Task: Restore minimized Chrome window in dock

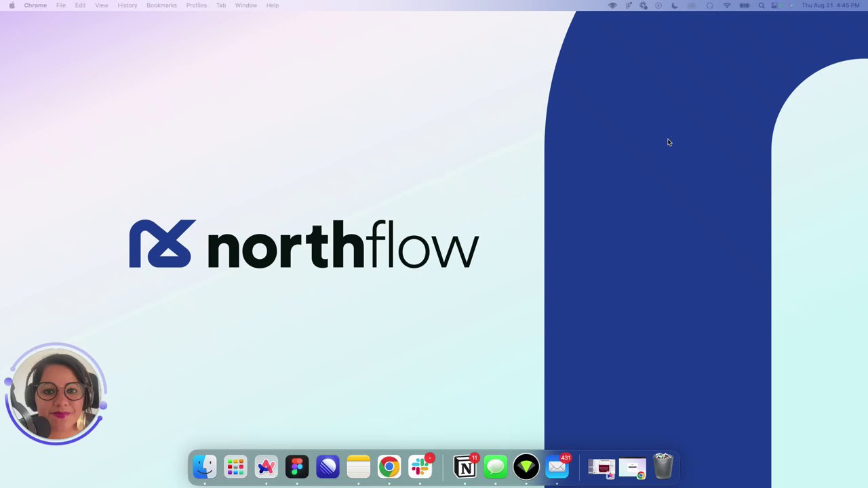Action: coord(633,468)
